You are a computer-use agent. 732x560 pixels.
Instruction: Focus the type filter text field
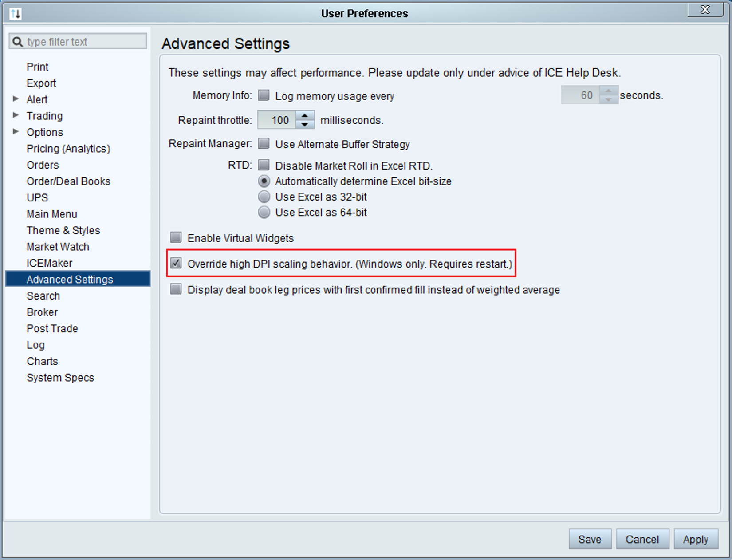click(78, 42)
